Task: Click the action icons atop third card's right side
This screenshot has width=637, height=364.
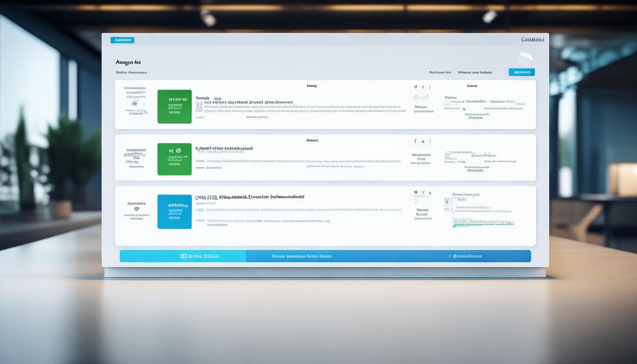Action: click(x=422, y=193)
